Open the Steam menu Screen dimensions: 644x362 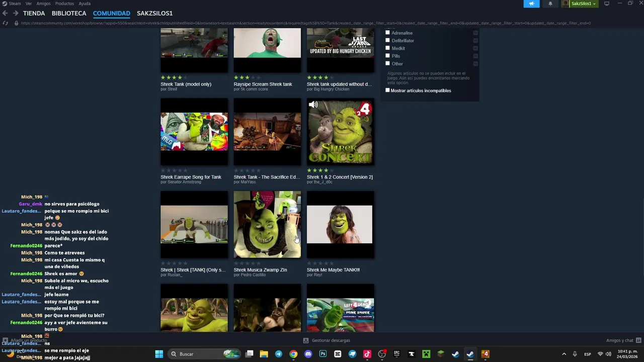[x=15, y=4]
